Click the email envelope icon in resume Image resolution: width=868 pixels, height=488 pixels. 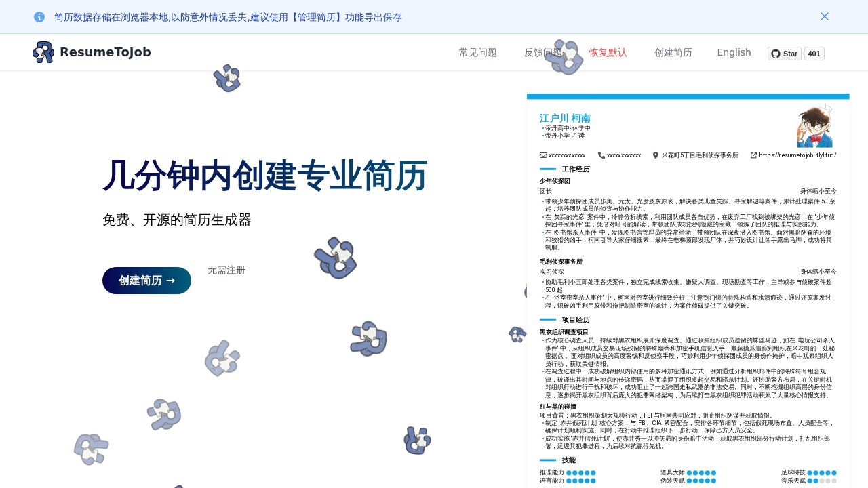pos(543,155)
